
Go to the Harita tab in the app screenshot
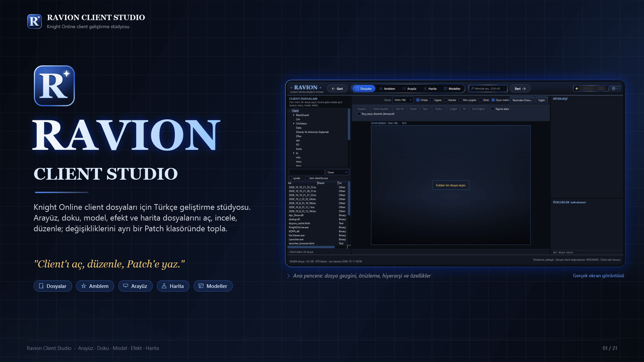pyautogui.click(x=430, y=89)
